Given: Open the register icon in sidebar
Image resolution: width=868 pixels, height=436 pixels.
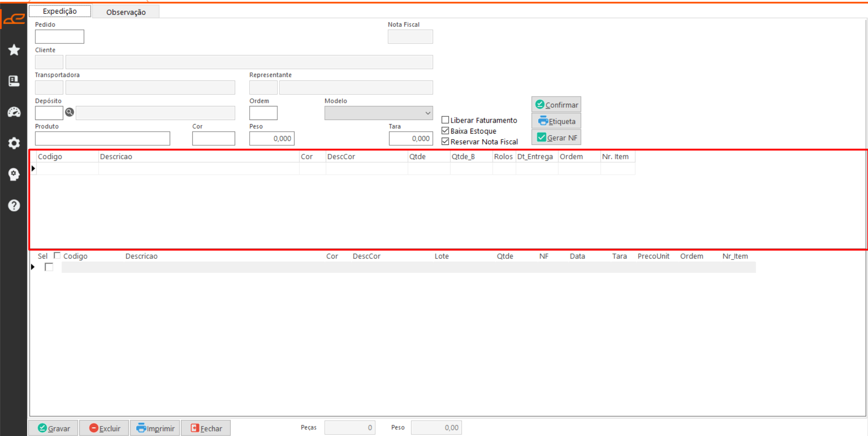Looking at the screenshot, I should tap(14, 81).
